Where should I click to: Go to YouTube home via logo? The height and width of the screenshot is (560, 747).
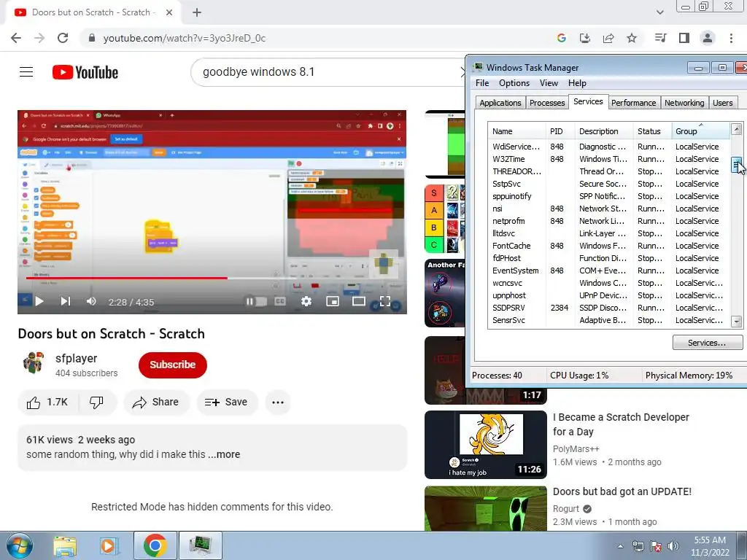(85, 72)
